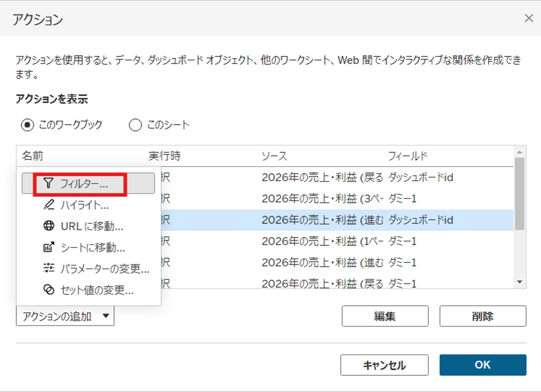This screenshot has height=392, width=541.
Task: Click the highlight pen icon
Action: (49, 205)
